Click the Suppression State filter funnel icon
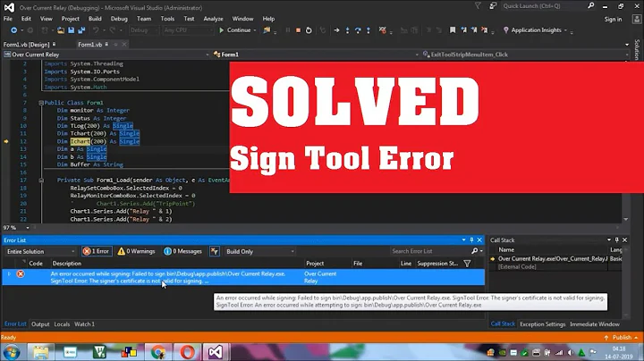The width and height of the screenshot is (644, 361). (x=467, y=264)
